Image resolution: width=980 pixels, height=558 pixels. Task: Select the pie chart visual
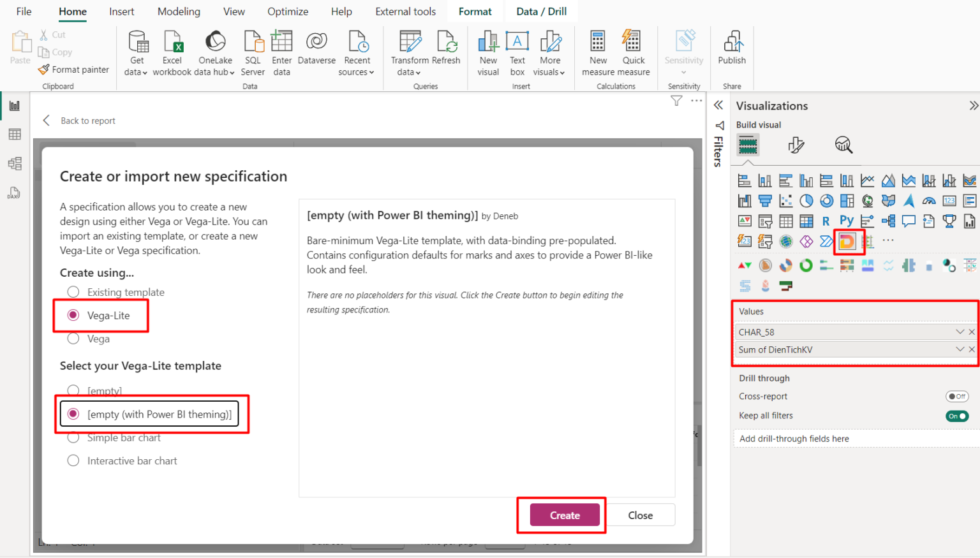click(806, 201)
